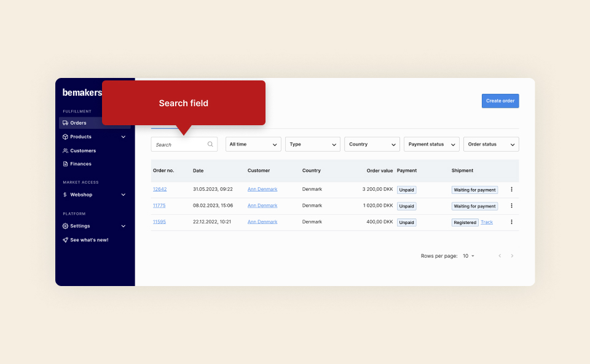Viewport: 590px width, 364px height.
Task: Open order number 11595
Action: tap(159, 222)
